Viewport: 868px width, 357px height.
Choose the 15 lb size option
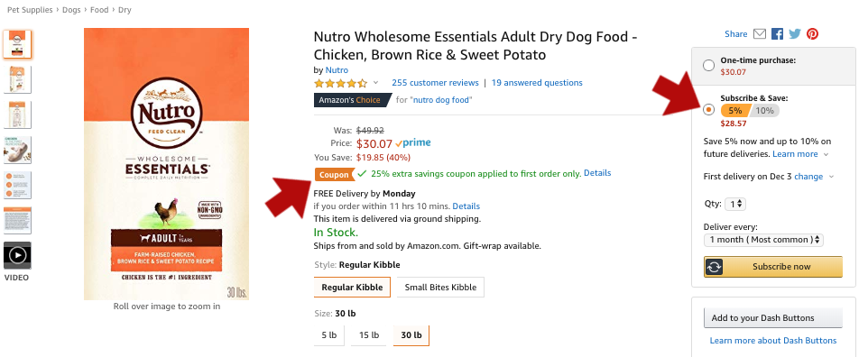(369, 334)
